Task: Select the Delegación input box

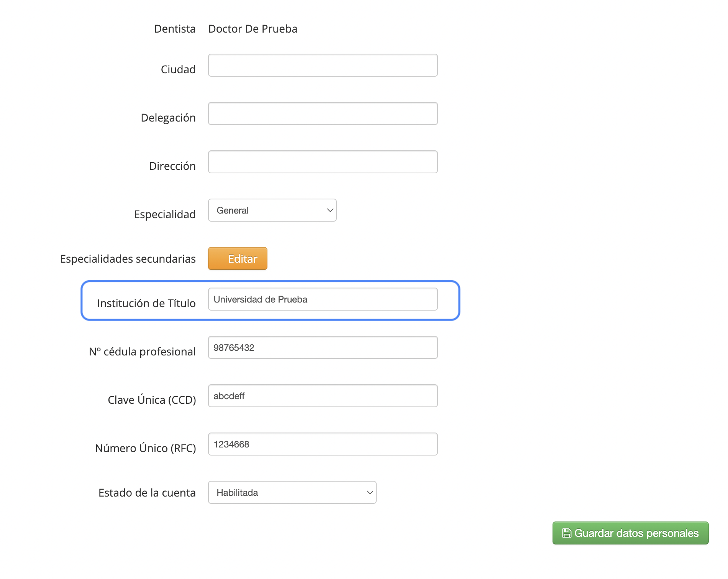Action: pos(323,113)
